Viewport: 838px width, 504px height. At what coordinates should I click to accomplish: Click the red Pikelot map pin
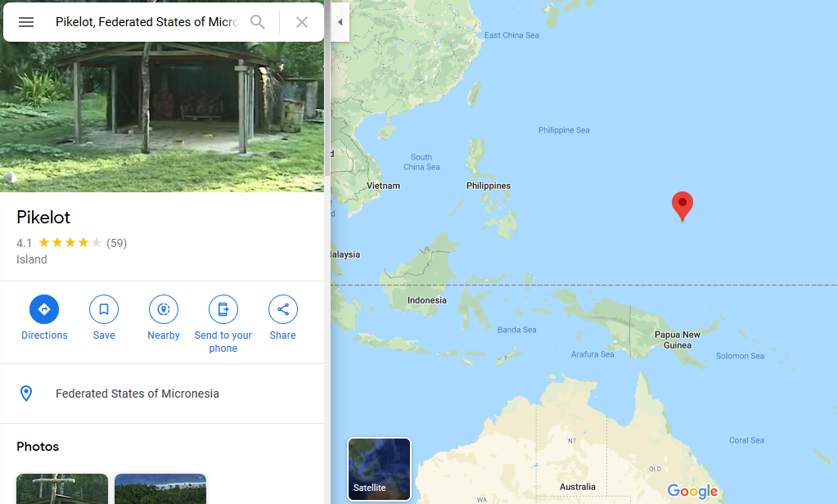coord(682,205)
